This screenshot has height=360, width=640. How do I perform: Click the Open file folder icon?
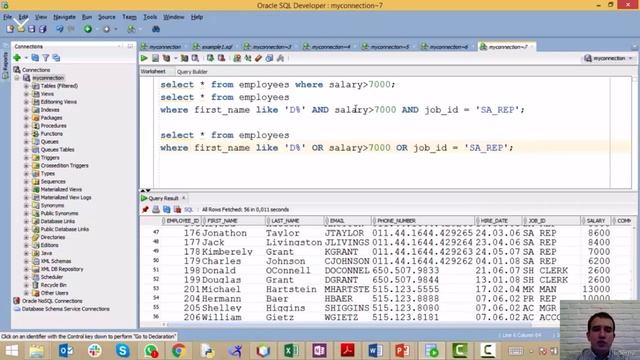click(21, 29)
